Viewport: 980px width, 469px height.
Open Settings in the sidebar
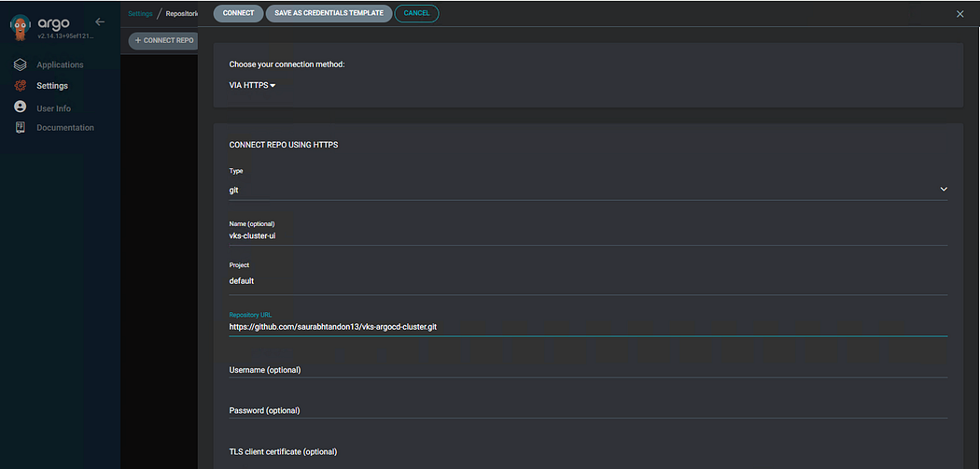point(52,86)
